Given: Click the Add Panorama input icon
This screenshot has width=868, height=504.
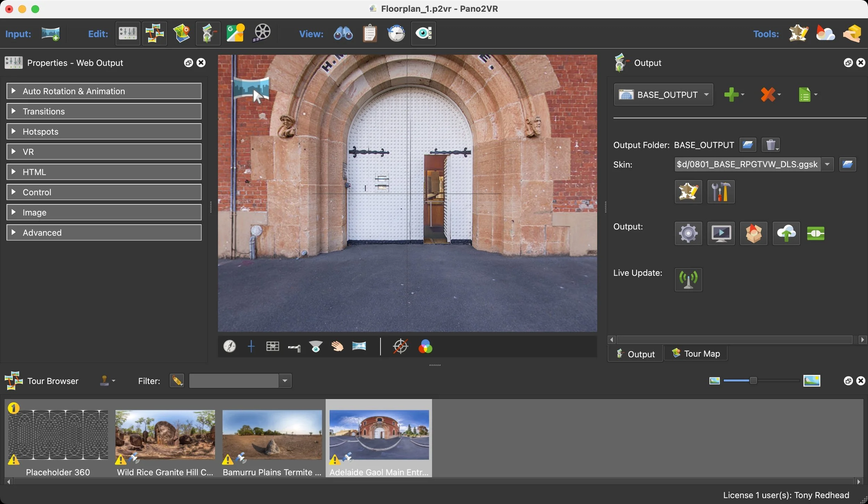Looking at the screenshot, I should (x=50, y=34).
